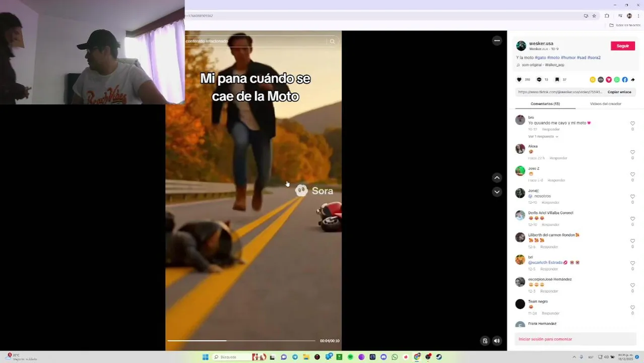Click Iniciar sesión para comentar field
The width and height of the screenshot is (644, 363).
[x=575, y=339]
